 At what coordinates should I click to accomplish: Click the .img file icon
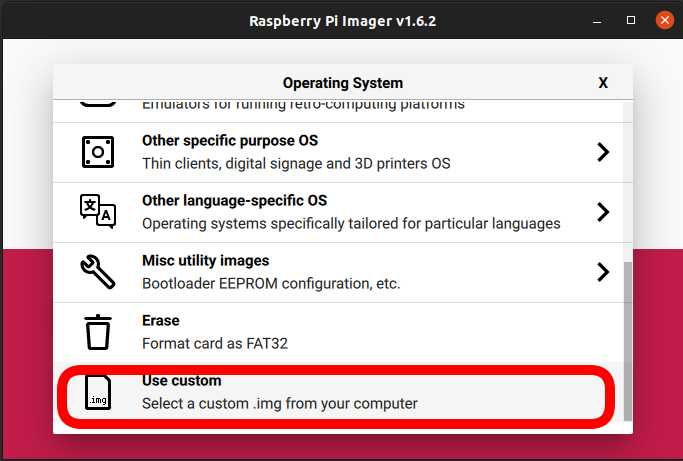pyautogui.click(x=98, y=392)
